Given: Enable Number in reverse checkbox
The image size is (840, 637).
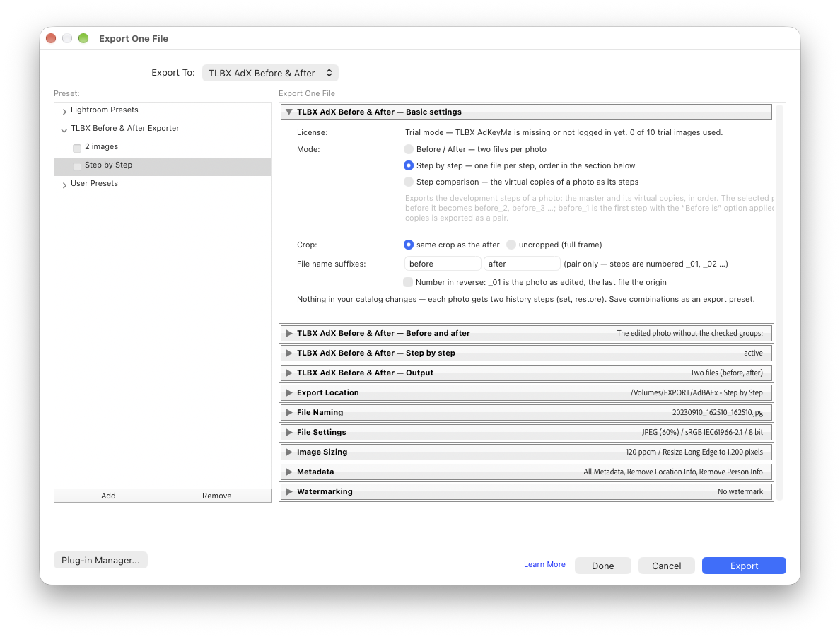Looking at the screenshot, I should tap(408, 282).
